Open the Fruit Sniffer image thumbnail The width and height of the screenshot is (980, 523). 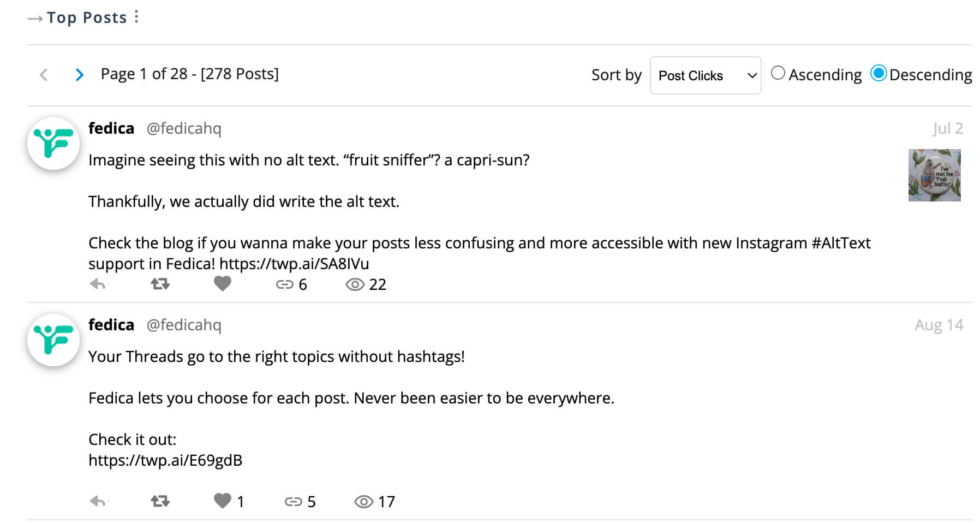[x=934, y=175]
